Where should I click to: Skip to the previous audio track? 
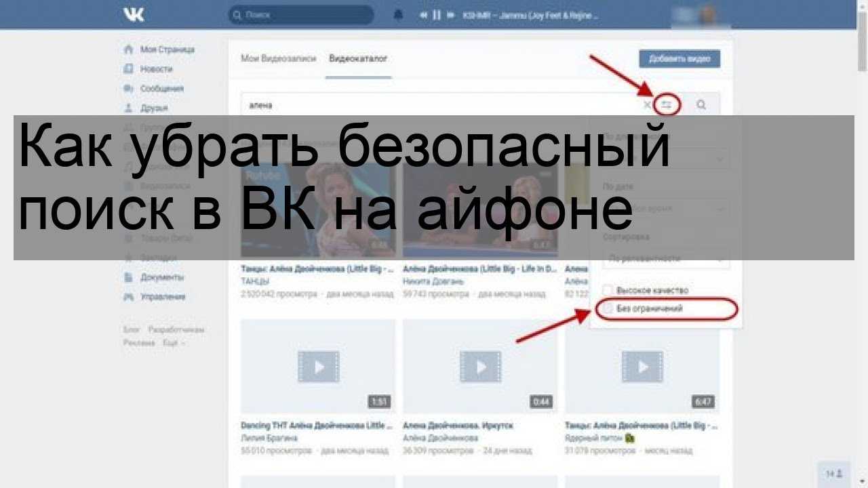(x=423, y=14)
